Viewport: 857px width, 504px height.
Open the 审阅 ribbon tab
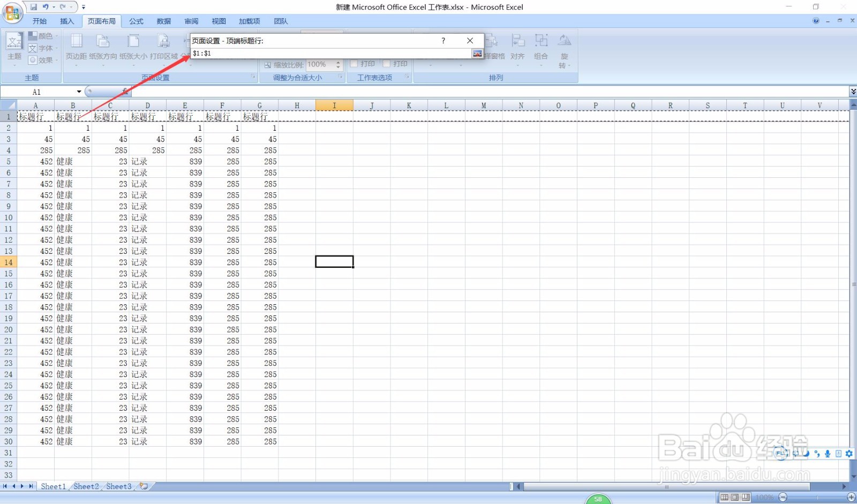pyautogui.click(x=191, y=21)
